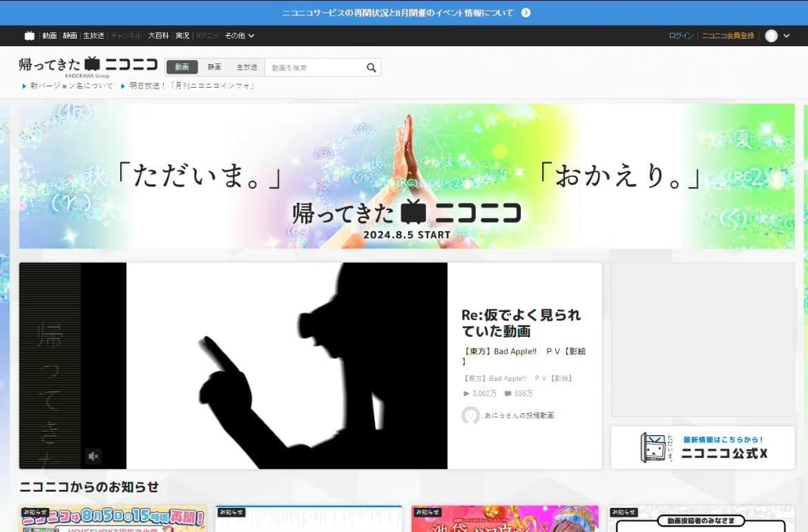Open the 動画 link in black navigation bar
Viewport: 808px width, 532px height.
pos(50,35)
